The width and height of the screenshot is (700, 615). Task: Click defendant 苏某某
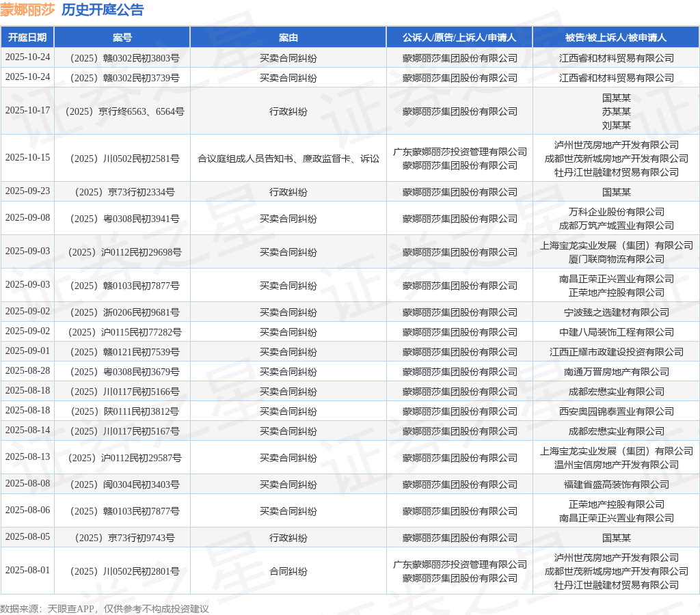coord(616,111)
